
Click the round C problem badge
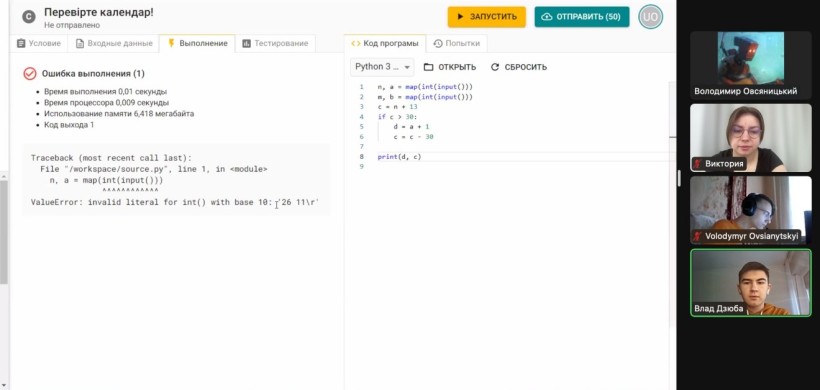pos(29,17)
